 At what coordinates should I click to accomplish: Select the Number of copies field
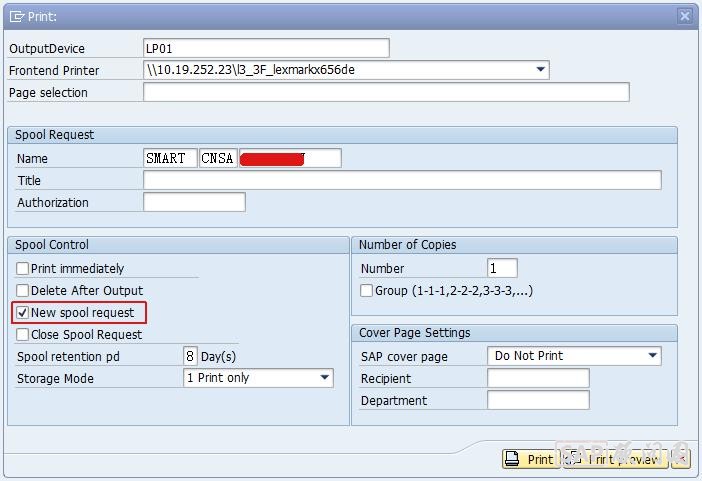(x=502, y=268)
